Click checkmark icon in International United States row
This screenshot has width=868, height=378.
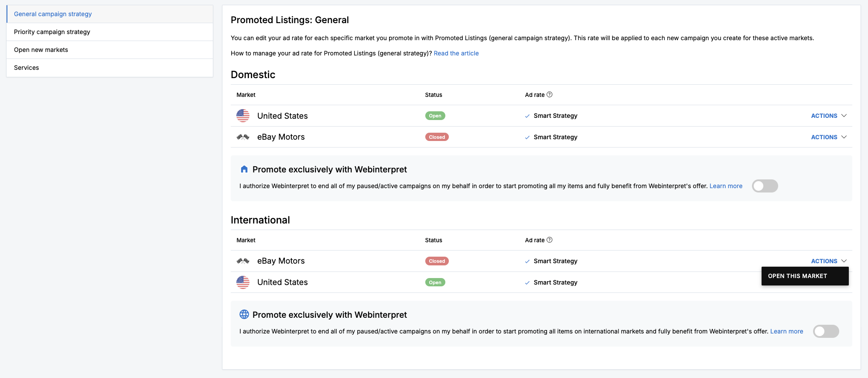point(527,283)
